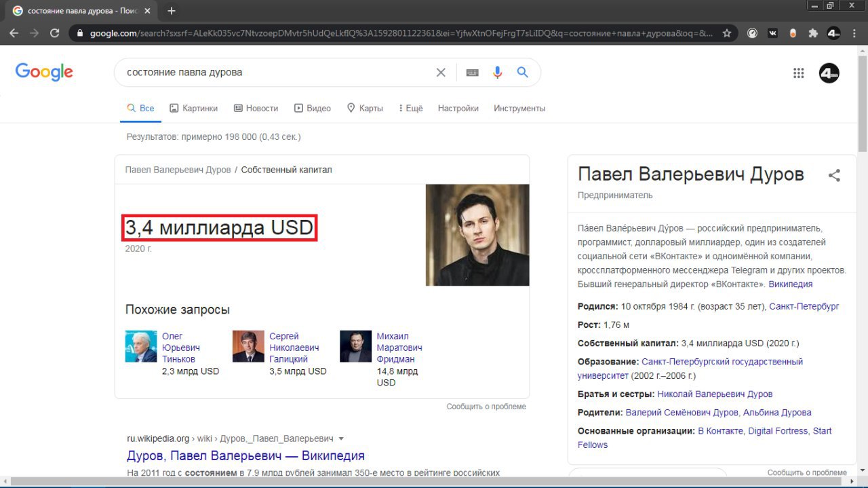The height and width of the screenshot is (488, 868).
Task: Open the VK browser extension icon
Action: 772,33
